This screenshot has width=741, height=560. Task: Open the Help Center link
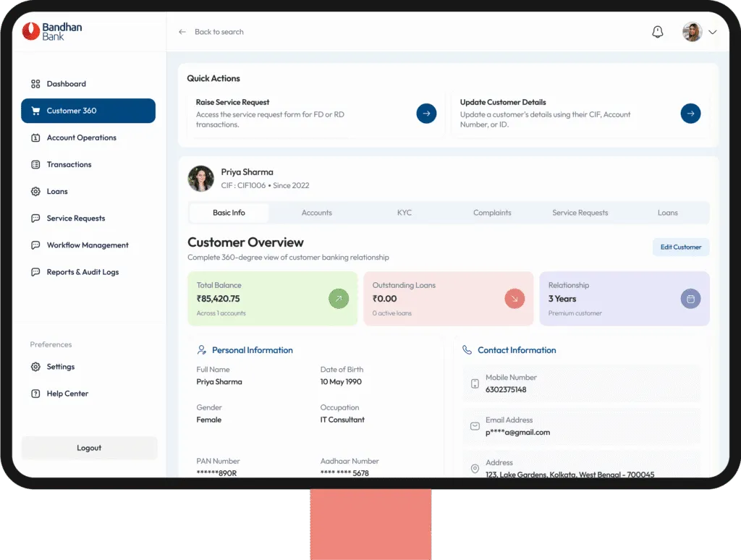67,394
